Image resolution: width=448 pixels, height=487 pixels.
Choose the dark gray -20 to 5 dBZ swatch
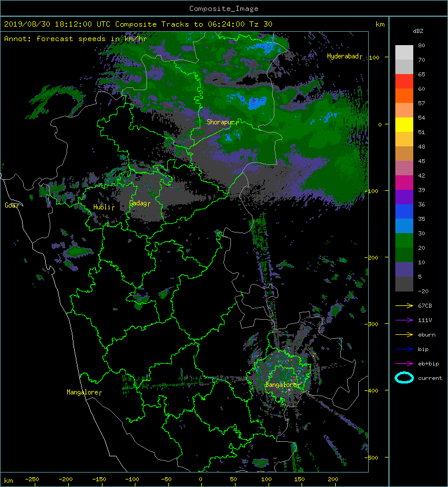coord(404,284)
